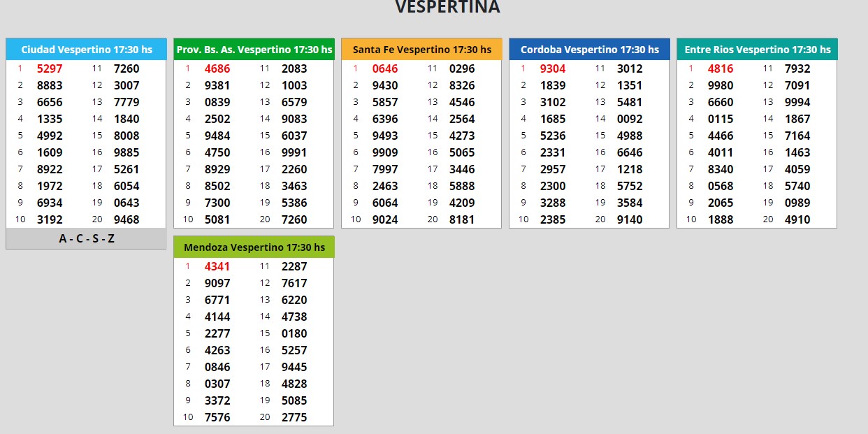Click the A - C - S - Z letters bar
This screenshot has width=868, height=434.
coord(86,238)
